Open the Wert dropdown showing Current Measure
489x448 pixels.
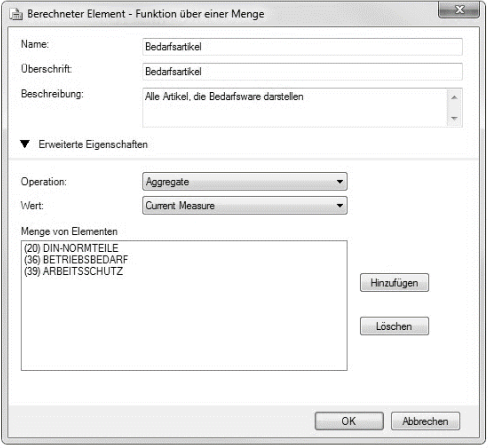click(x=245, y=205)
